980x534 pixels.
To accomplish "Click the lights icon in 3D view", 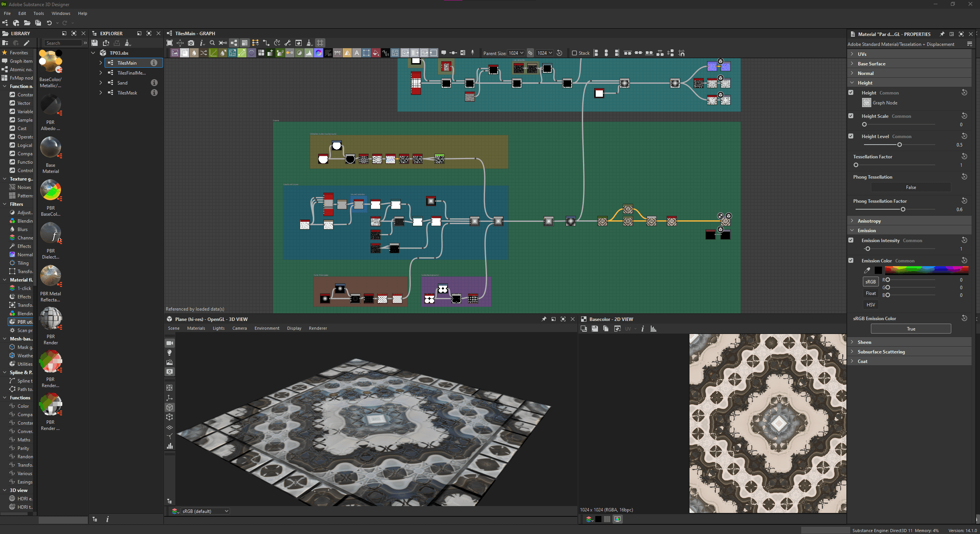I will [170, 353].
